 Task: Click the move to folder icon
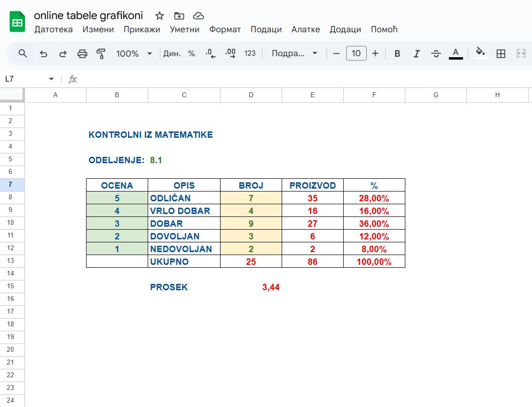click(179, 16)
